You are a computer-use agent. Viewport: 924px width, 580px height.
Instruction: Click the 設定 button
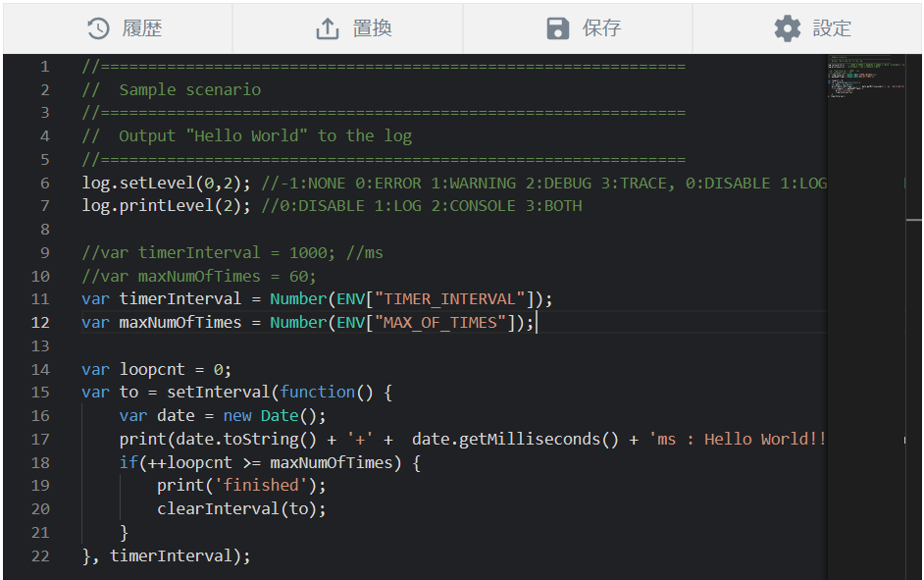coord(830,27)
